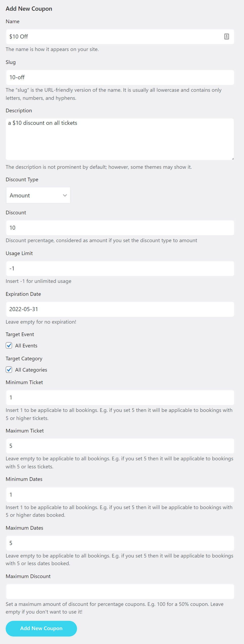Viewport: 244px width, 644px height.
Task: Select the Usage Limit field showing -1
Action: [x=120, y=268]
